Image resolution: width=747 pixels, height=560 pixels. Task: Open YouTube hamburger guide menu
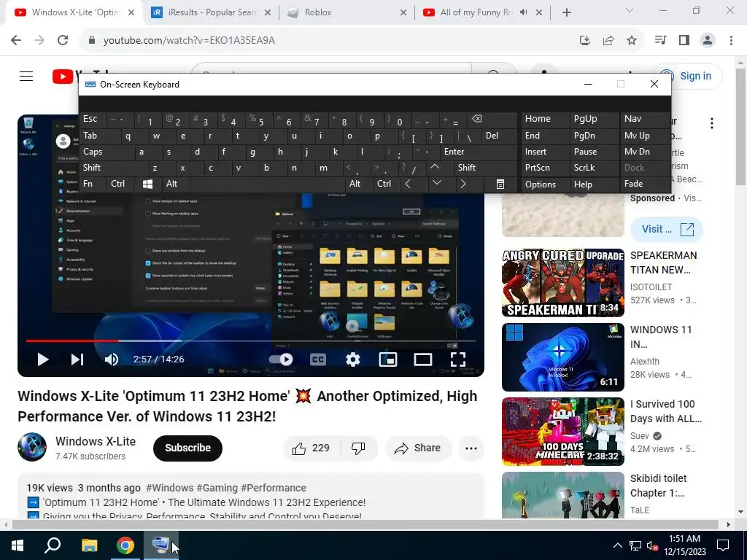click(x=26, y=76)
